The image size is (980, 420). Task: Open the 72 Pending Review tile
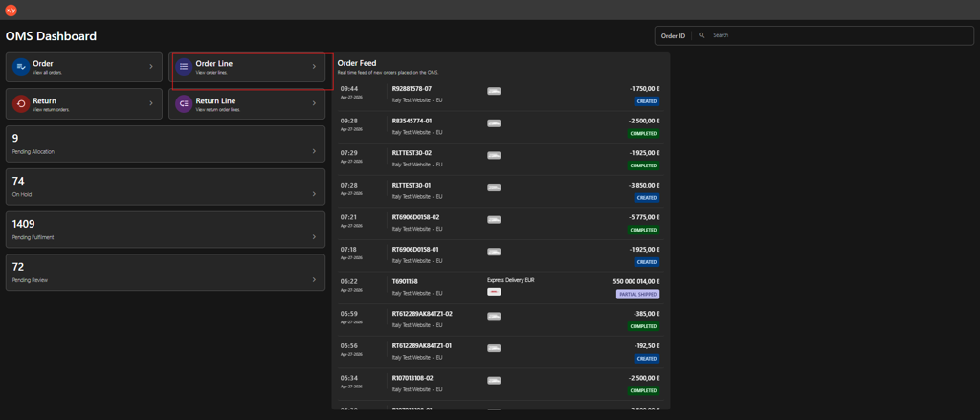(166, 272)
